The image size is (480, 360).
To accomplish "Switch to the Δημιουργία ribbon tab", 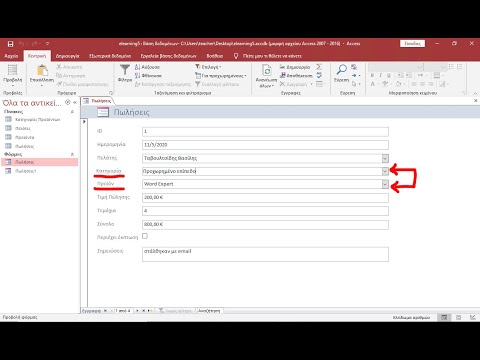I will [67, 56].
